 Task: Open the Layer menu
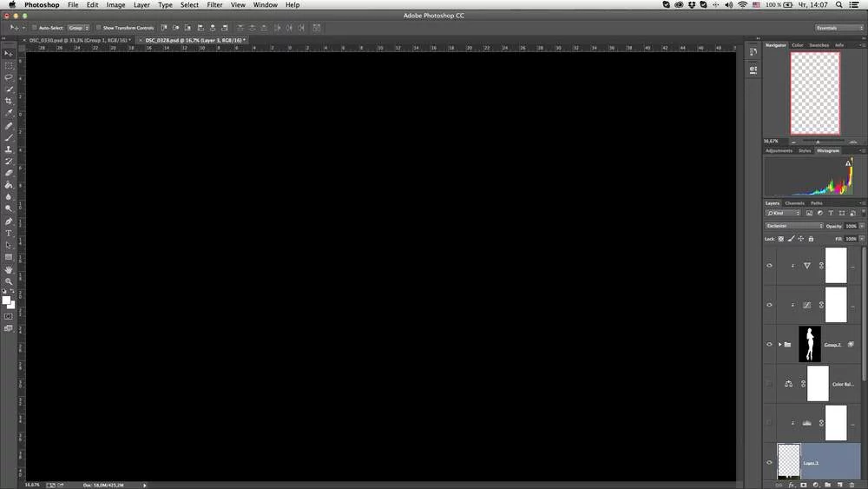[x=141, y=5]
